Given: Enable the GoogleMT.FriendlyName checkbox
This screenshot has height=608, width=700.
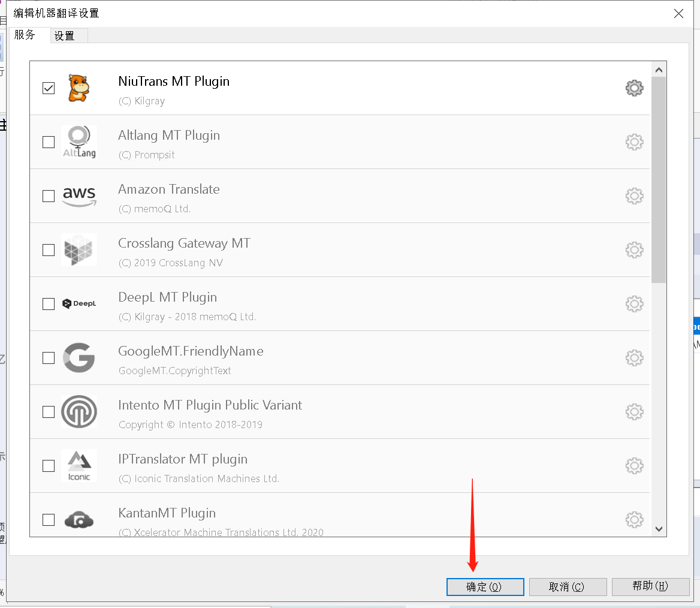Looking at the screenshot, I should coord(48,358).
